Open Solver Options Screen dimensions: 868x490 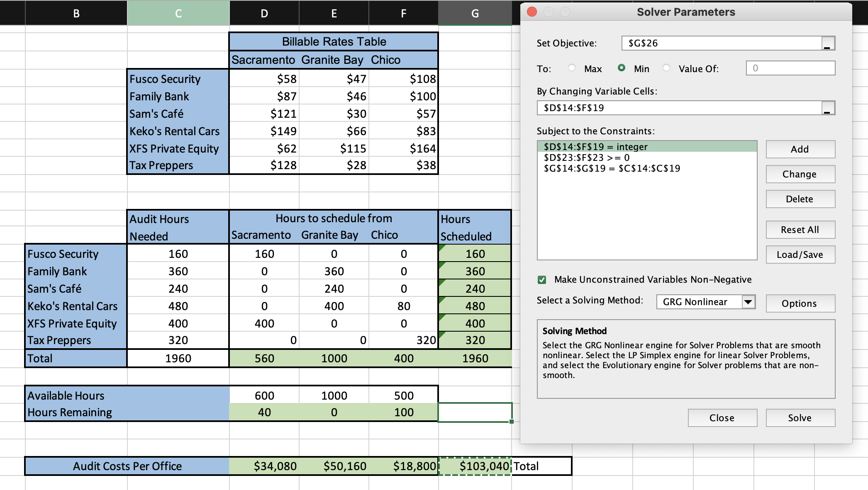800,303
